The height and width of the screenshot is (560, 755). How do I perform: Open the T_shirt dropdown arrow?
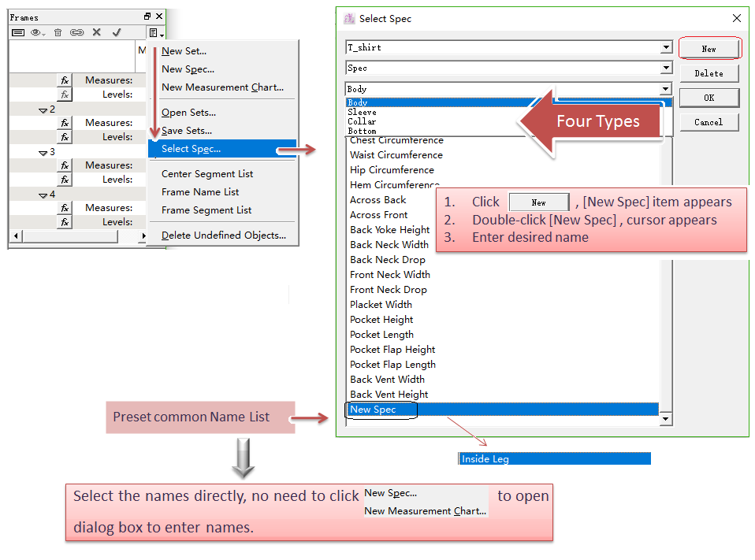(x=666, y=47)
